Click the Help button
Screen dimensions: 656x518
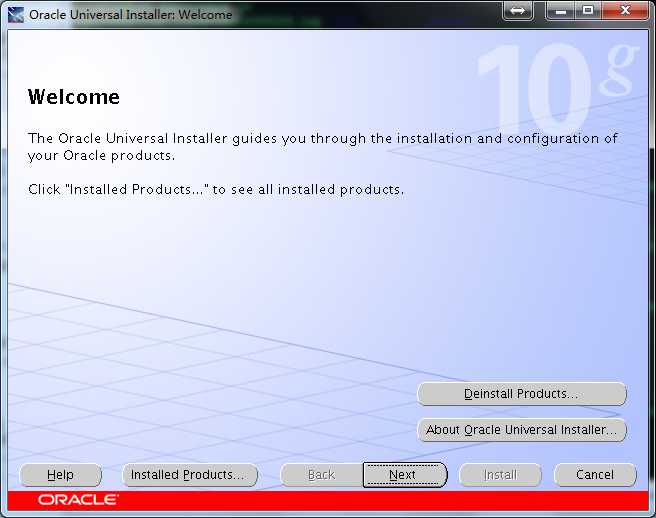click(61, 475)
